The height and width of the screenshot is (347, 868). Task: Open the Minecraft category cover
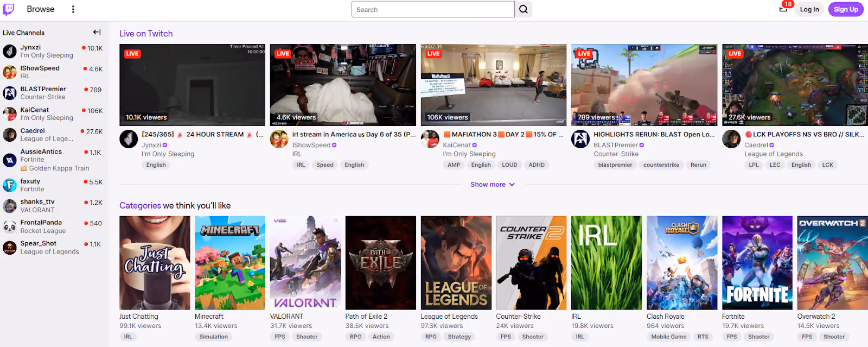(x=230, y=263)
